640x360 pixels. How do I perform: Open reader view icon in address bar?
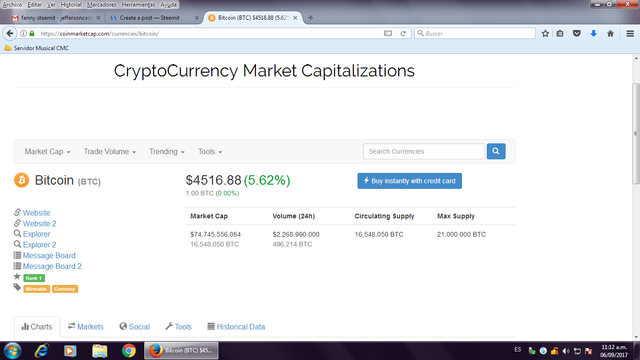(388, 33)
